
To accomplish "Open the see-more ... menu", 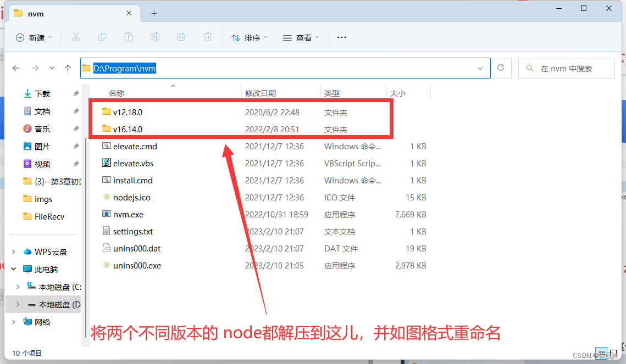I will (341, 37).
